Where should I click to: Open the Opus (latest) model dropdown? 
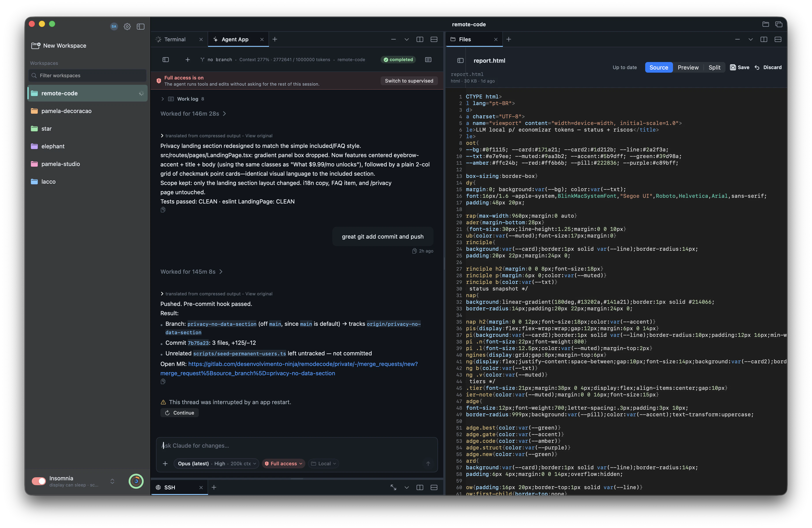(x=216, y=464)
